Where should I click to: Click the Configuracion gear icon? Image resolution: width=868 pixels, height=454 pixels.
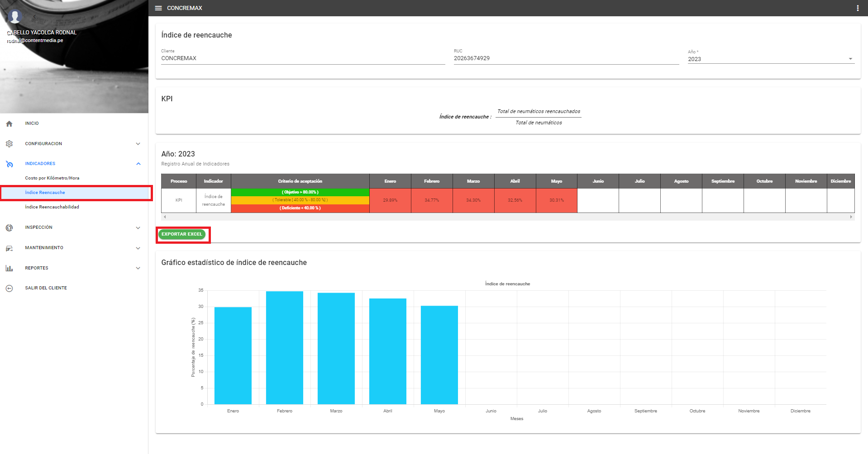9,144
